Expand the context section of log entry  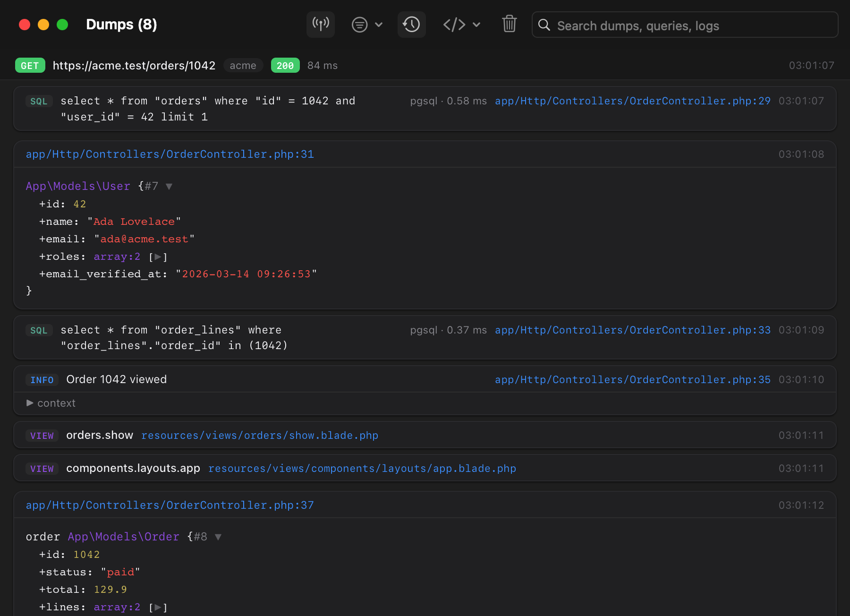(x=51, y=403)
